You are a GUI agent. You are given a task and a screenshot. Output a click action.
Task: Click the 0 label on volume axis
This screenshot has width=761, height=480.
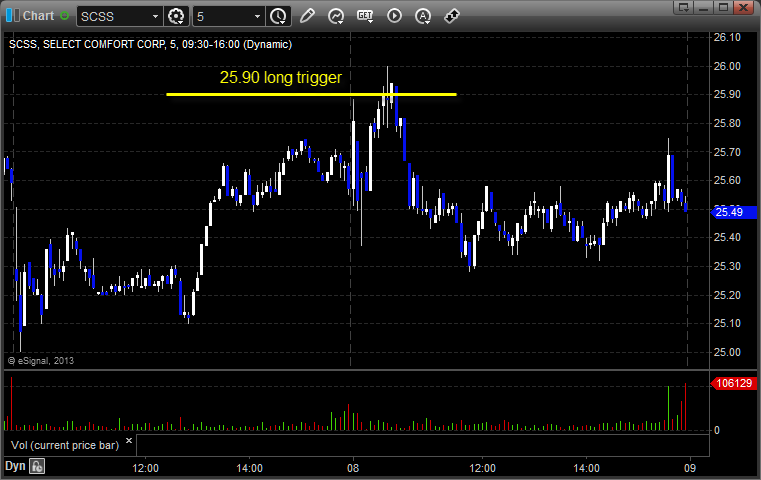717,430
